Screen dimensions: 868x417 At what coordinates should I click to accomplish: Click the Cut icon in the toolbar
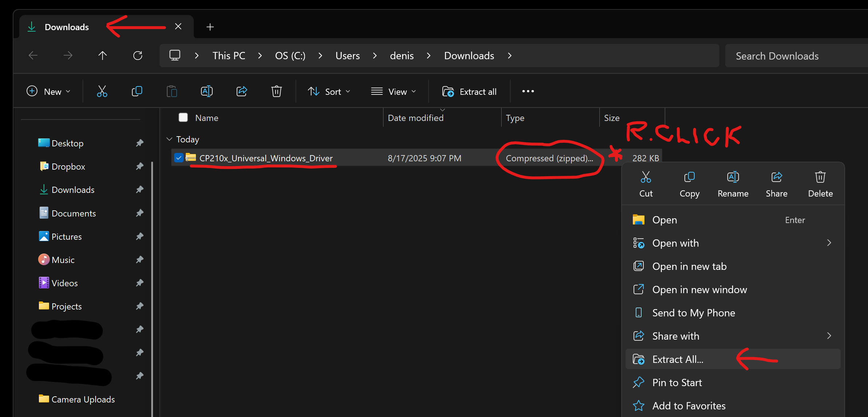(x=102, y=91)
